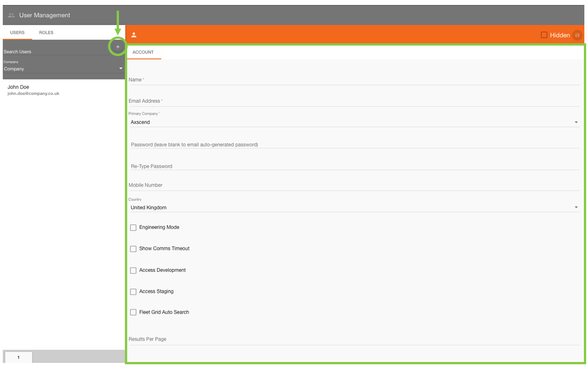Select the Users tab
Screen dimensions: 588x367
[17, 33]
